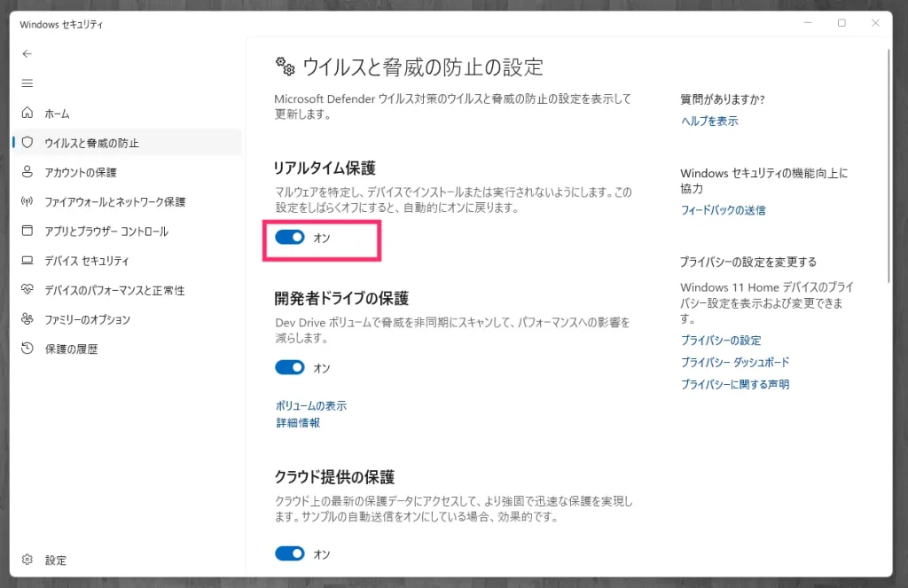This screenshot has width=908, height=588.
Task: Maximize the Windows セキュリティ window
Action: pyautogui.click(x=841, y=22)
